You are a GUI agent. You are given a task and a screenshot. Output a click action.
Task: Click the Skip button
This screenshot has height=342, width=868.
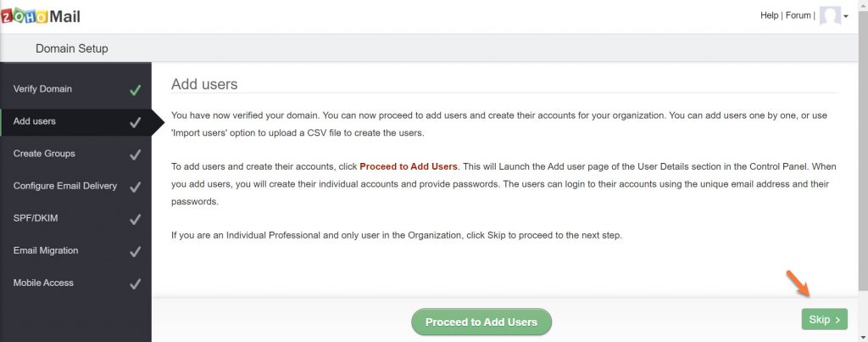pyautogui.click(x=824, y=320)
